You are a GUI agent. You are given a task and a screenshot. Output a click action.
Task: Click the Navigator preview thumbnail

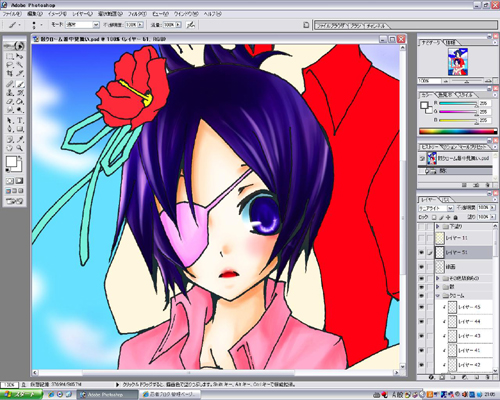click(x=458, y=62)
